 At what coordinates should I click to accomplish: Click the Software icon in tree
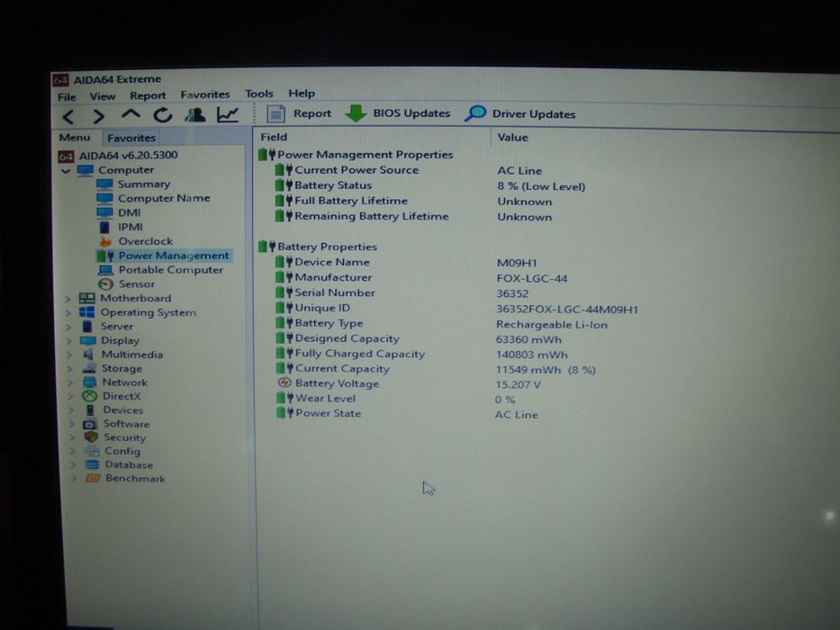click(x=90, y=424)
